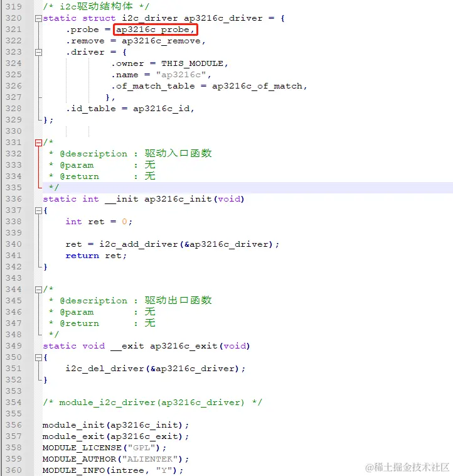Image resolution: width=453 pixels, height=476 pixels.
Task: Click line number 349 in the margin
Action: point(14,346)
